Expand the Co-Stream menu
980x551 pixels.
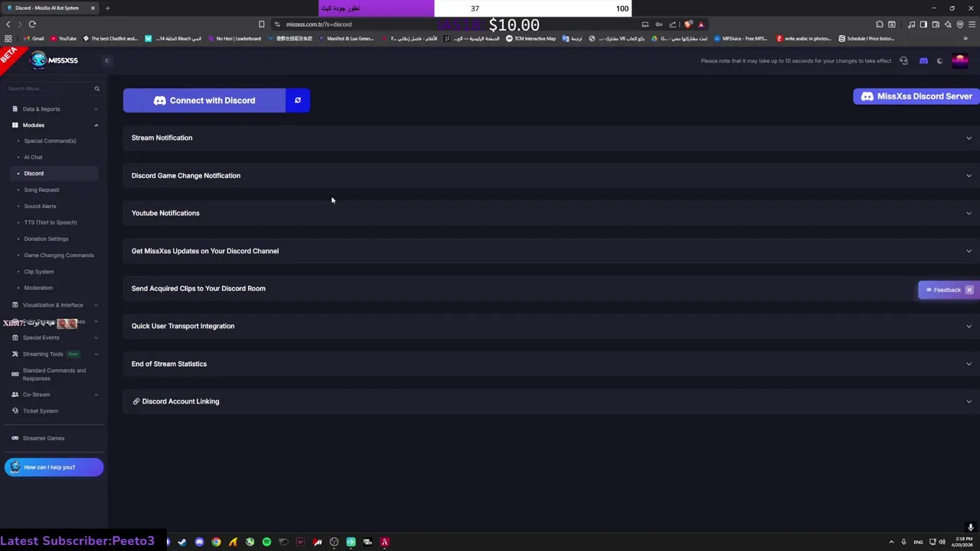pos(54,394)
